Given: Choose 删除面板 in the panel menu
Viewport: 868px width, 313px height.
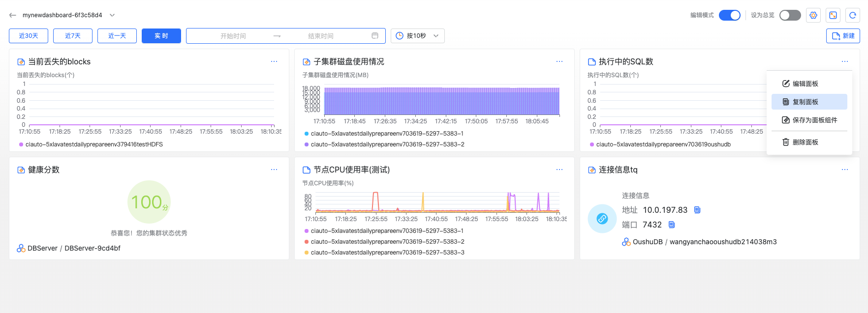Looking at the screenshot, I should (805, 142).
